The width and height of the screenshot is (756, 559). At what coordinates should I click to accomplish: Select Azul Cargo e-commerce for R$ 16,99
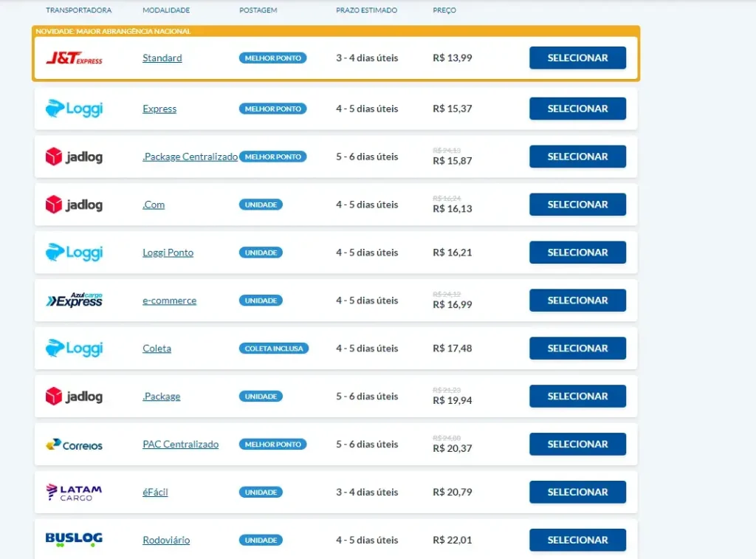point(577,301)
